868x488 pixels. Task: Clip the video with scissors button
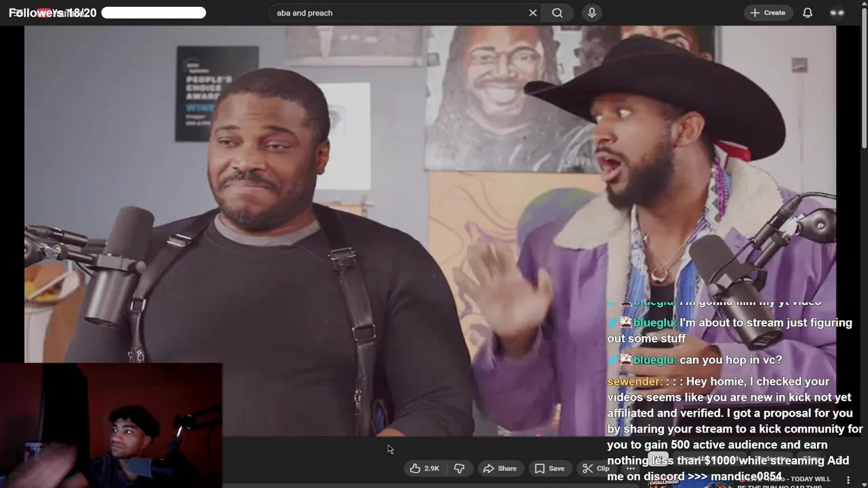pos(595,468)
